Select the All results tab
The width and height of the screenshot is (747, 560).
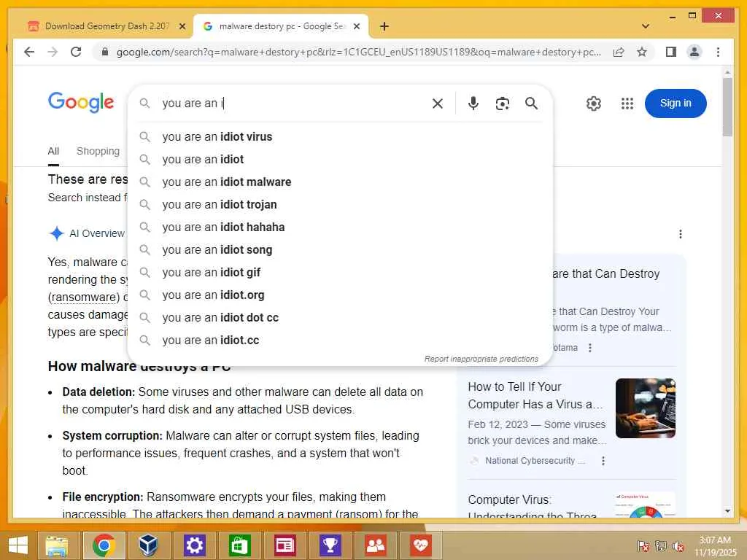[53, 152]
